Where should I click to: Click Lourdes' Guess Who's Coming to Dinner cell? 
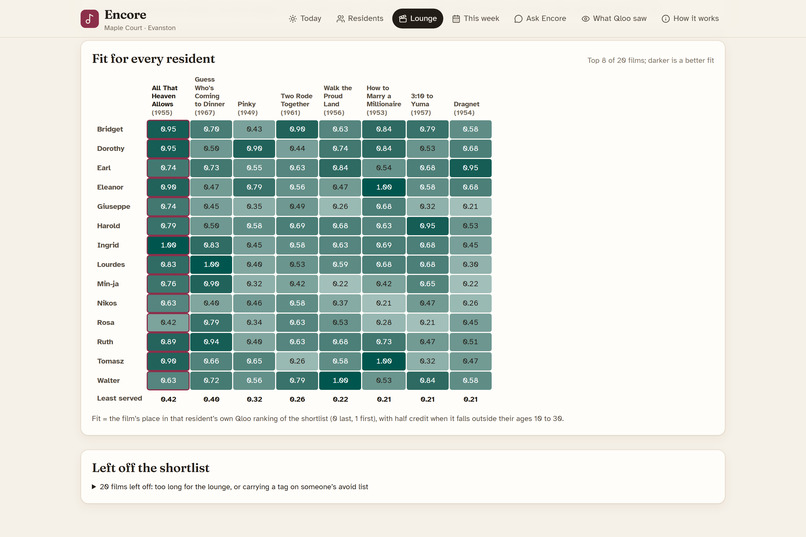[211, 265]
